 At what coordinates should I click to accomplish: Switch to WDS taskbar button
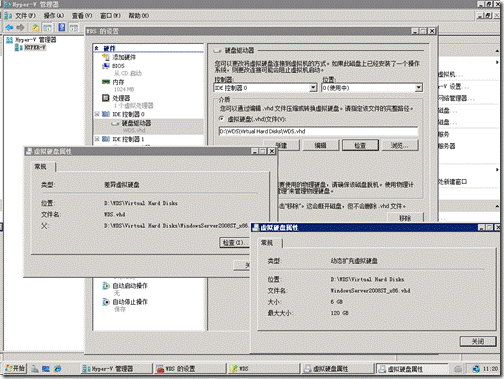pyautogui.click(x=265, y=369)
